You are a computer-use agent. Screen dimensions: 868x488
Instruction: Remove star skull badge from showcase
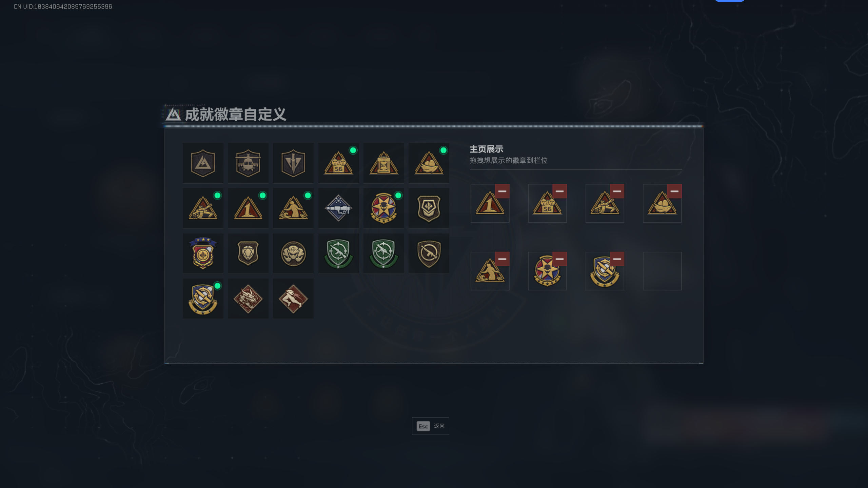coord(559,259)
